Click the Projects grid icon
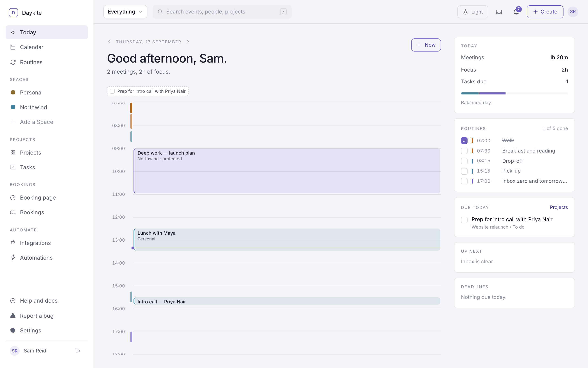Screen dimensions: 588x368 click(x=13, y=152)
